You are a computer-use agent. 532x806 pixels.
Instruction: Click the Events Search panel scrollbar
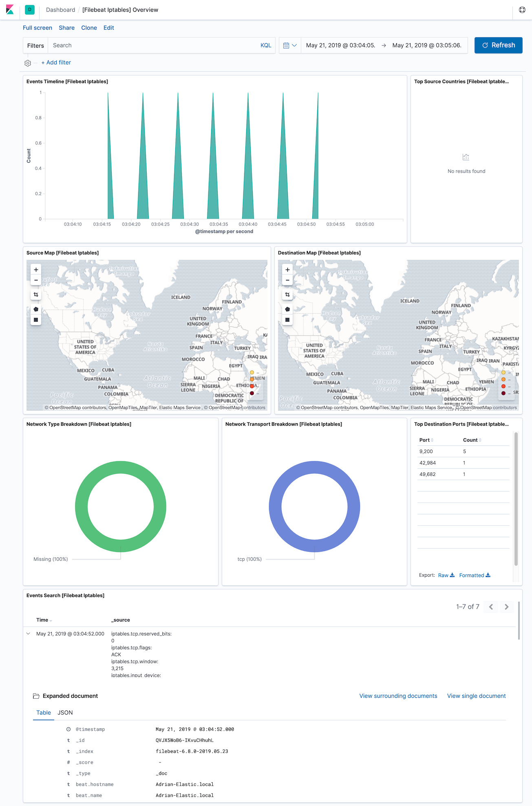[x=519, y=620]
